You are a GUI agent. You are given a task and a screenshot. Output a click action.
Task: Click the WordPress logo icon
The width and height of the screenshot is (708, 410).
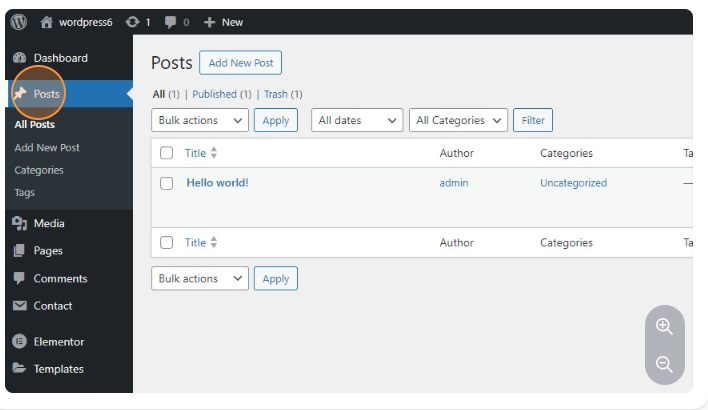pos(19,21)
